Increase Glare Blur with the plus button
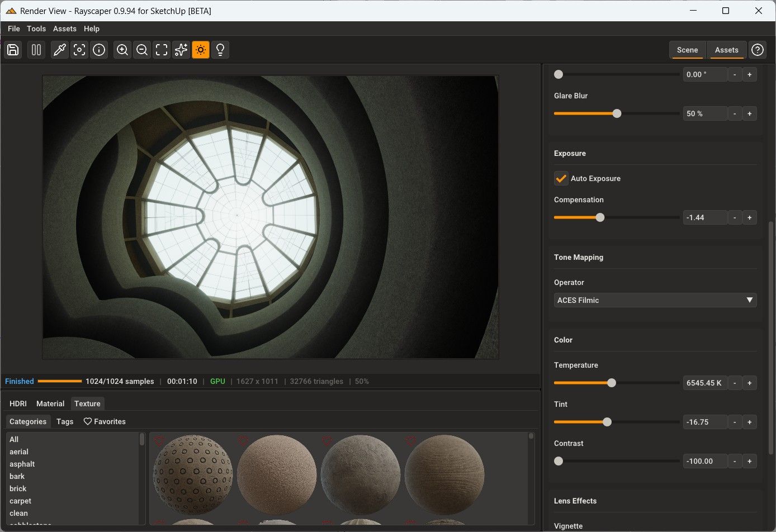Screen dimensions: 776x532 750,113
